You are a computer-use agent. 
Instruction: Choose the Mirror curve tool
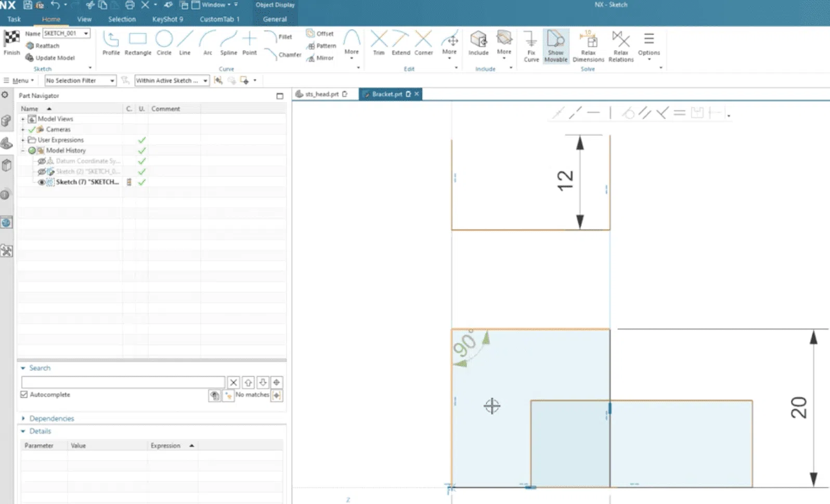coord(320,58)
